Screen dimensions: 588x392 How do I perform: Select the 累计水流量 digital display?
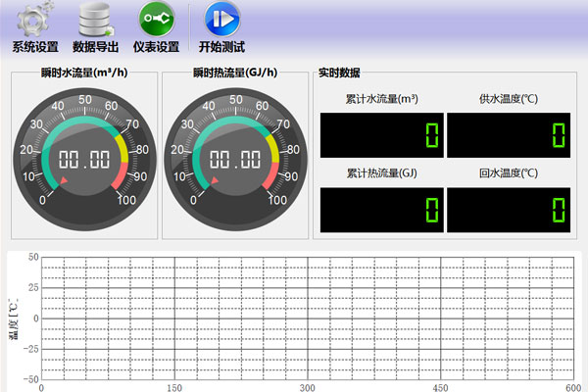(x=382, y=134)
